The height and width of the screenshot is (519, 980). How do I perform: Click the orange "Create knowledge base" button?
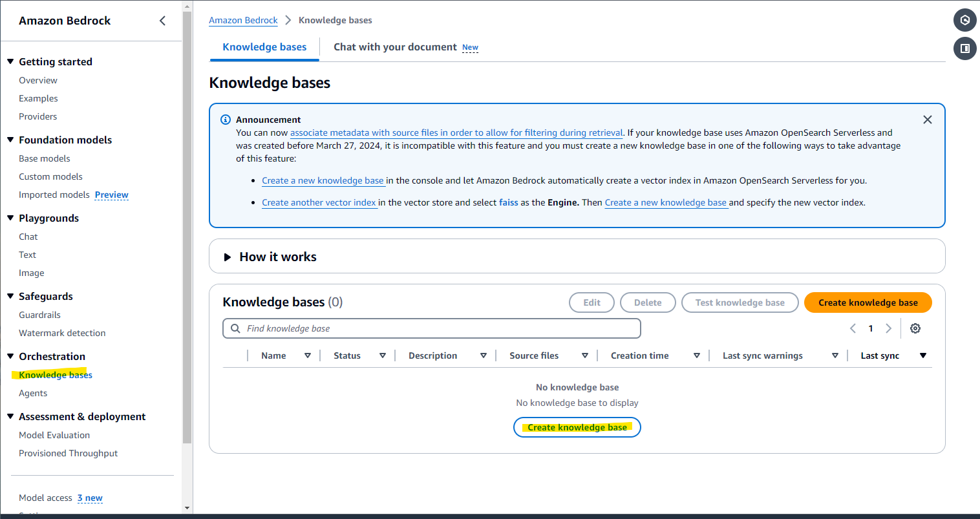coord(868,302)
